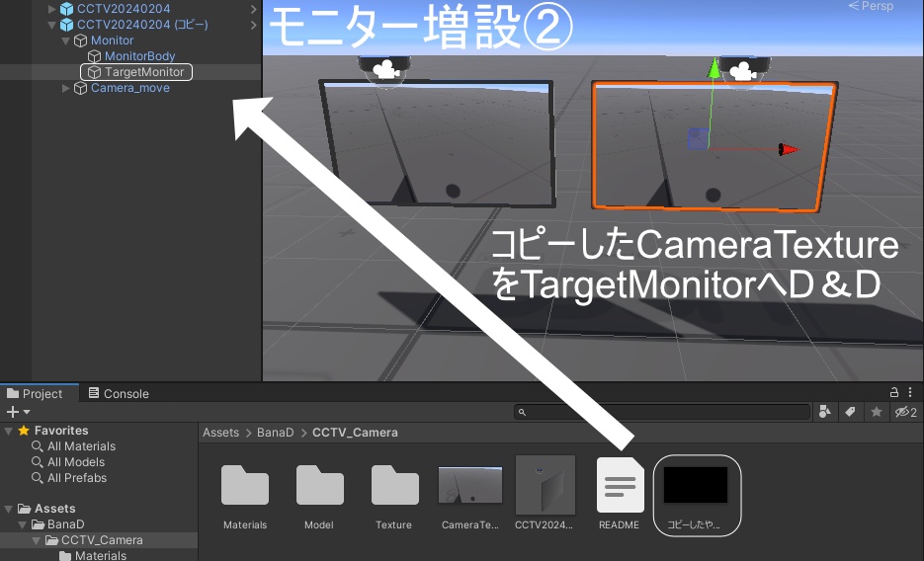Click the Assets breadcrumb
924x561 pixels.
[x=221, y=433]
